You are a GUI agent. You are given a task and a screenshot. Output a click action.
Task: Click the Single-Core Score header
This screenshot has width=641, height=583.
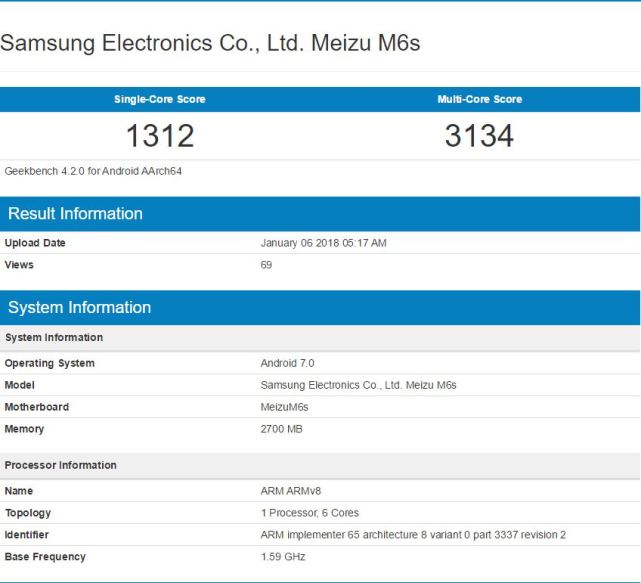point(160,99)
